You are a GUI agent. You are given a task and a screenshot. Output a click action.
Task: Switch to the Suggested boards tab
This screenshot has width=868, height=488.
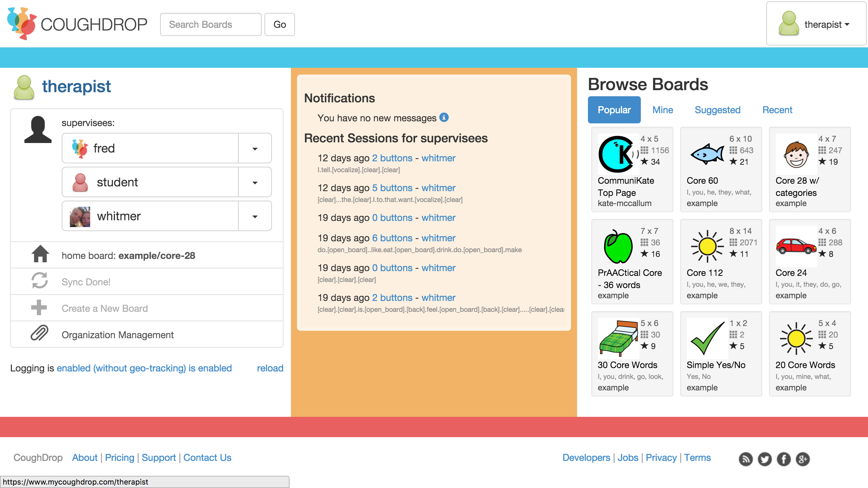pos(717,110)
